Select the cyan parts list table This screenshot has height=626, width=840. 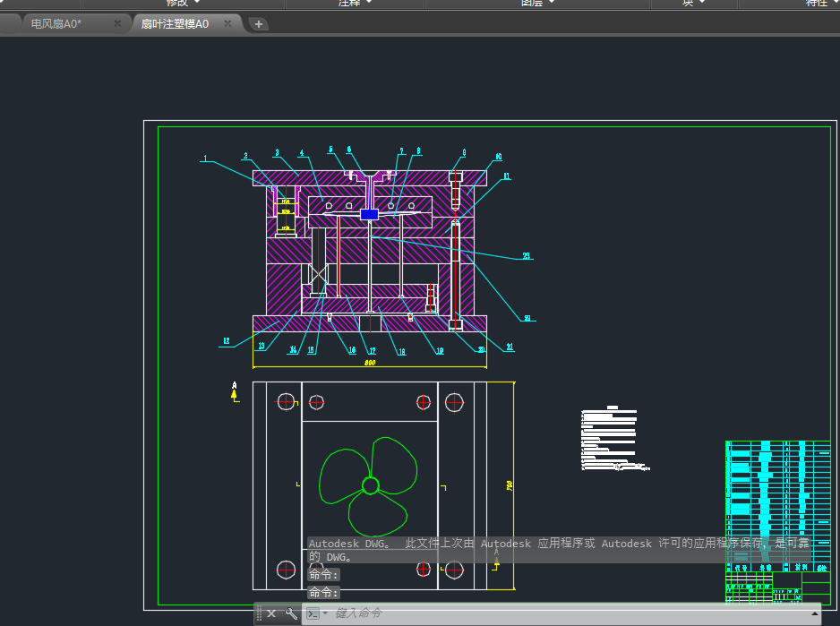[778, 506]
